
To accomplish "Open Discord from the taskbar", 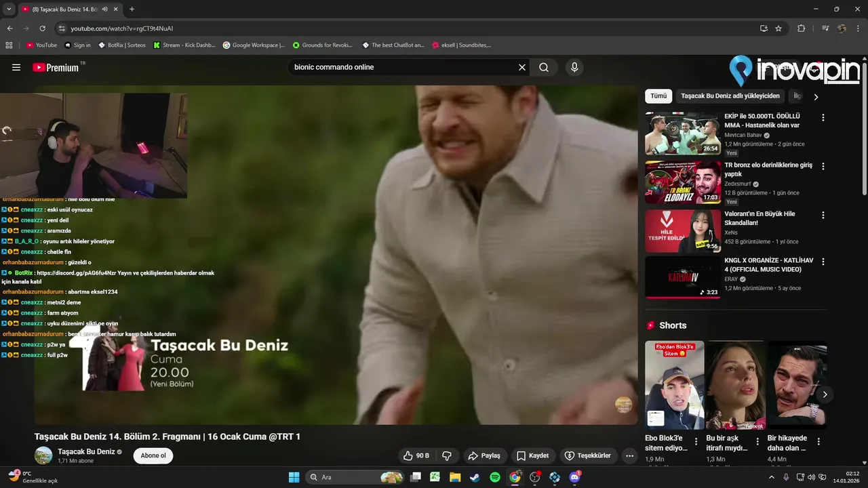I will pos(575,477).
